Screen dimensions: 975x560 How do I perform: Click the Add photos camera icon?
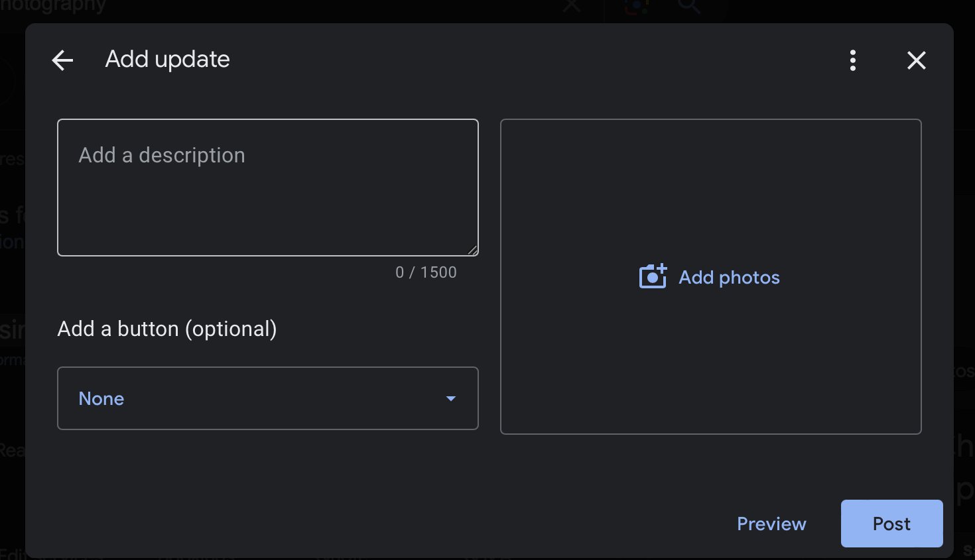pos(652,277)
